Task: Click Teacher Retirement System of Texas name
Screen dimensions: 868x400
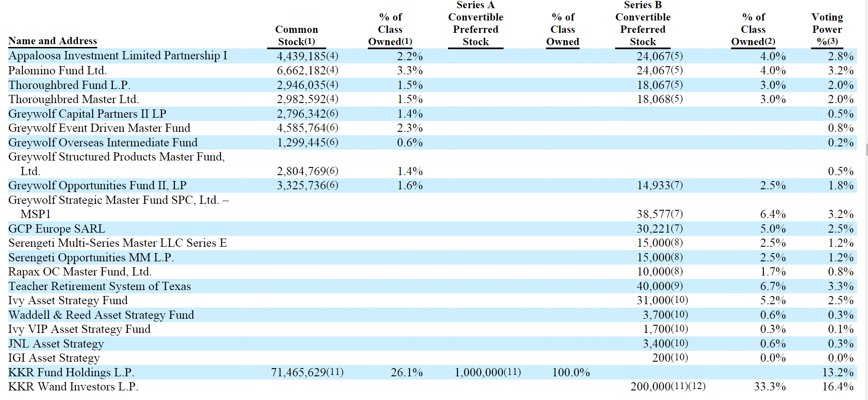Action: [100, 286]
